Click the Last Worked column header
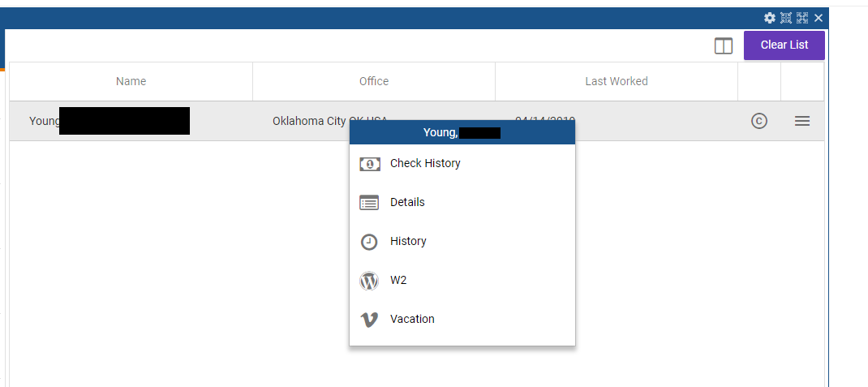Image resolution: width=868 pixels, height=387 pixels. (x=617, y=81)
